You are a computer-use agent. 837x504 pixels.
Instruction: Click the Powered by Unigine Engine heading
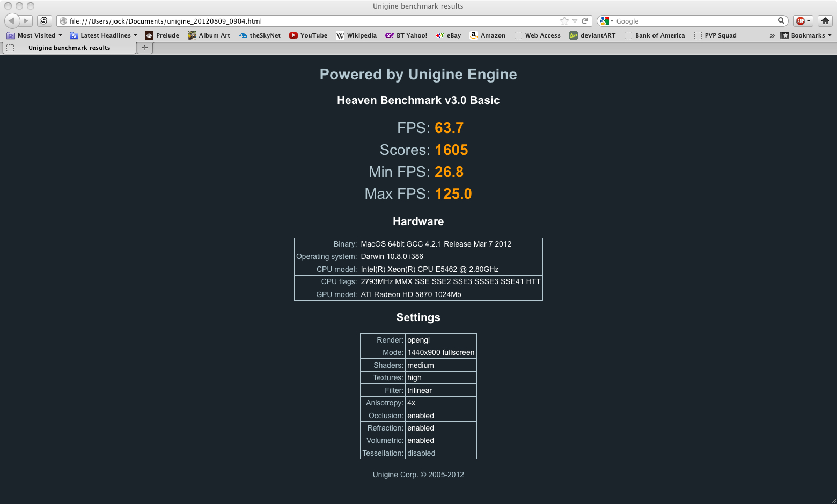coord(418,75)
